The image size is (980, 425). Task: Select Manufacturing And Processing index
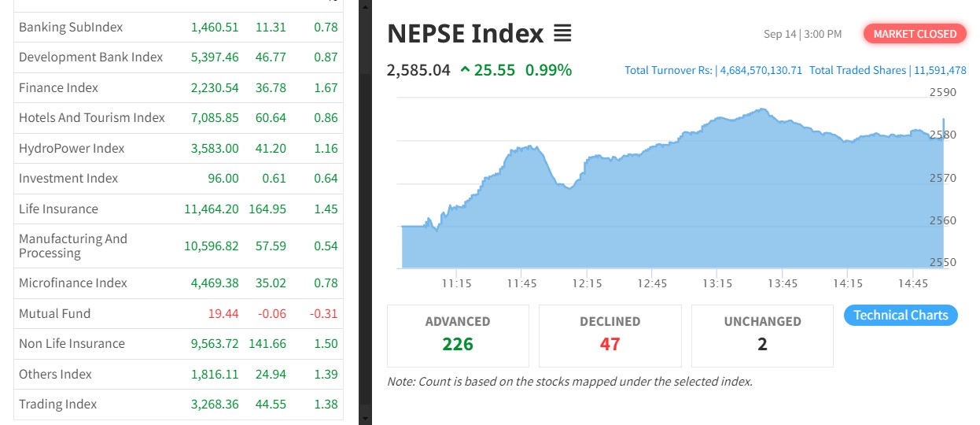179,246
